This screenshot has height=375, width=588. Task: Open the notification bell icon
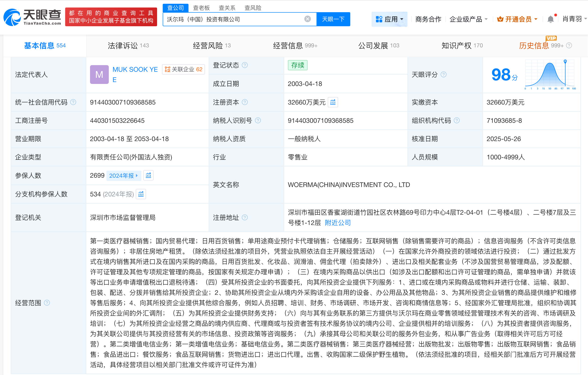pos(550,19)
